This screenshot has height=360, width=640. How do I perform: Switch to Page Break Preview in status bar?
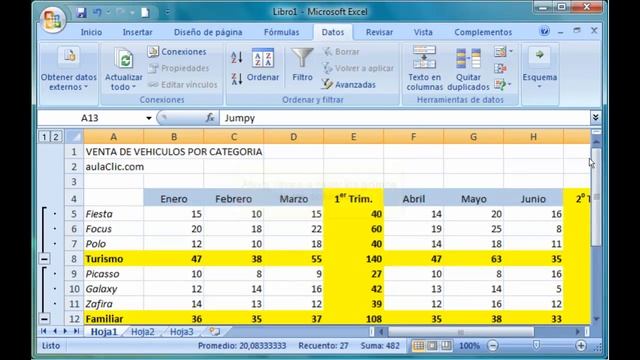pyautogui.click(x=446, y=346)
